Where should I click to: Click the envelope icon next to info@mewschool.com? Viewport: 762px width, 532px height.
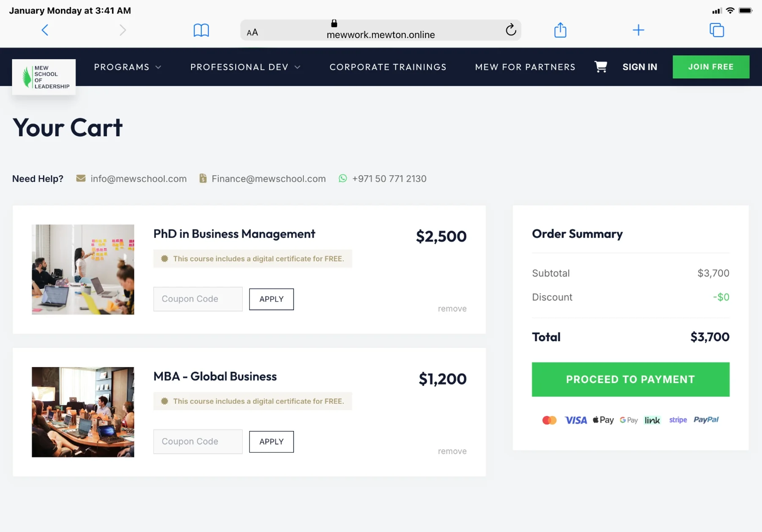point(80,178)
